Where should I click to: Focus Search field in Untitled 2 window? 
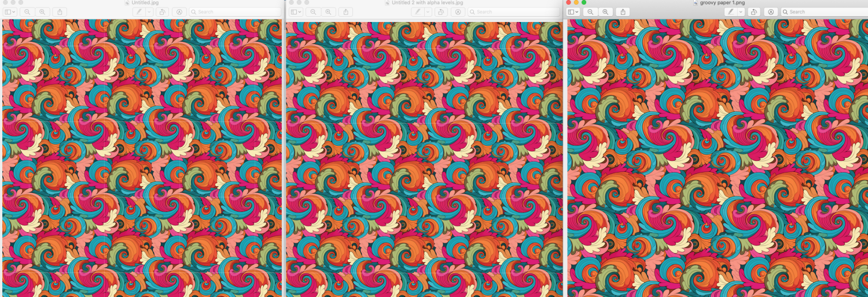(x=514, y=12)
